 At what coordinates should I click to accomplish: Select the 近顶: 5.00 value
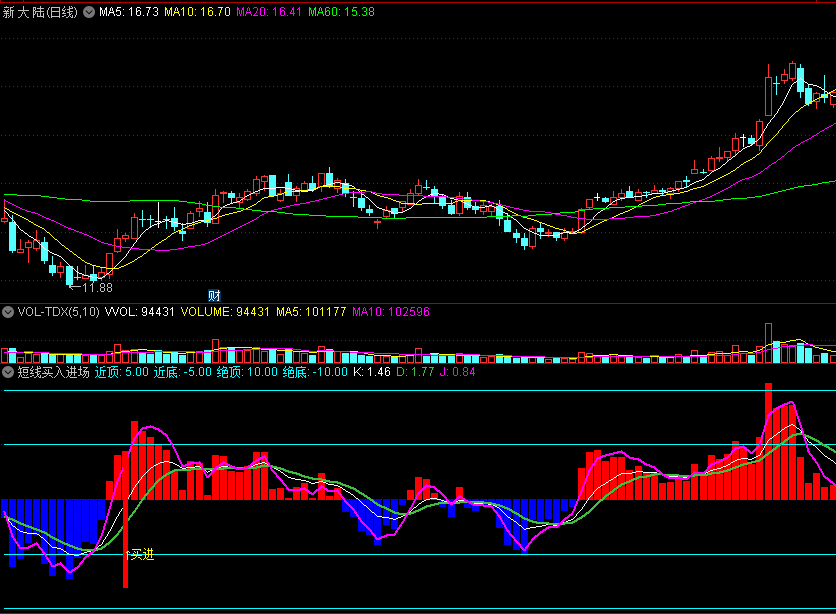(122, 372)
